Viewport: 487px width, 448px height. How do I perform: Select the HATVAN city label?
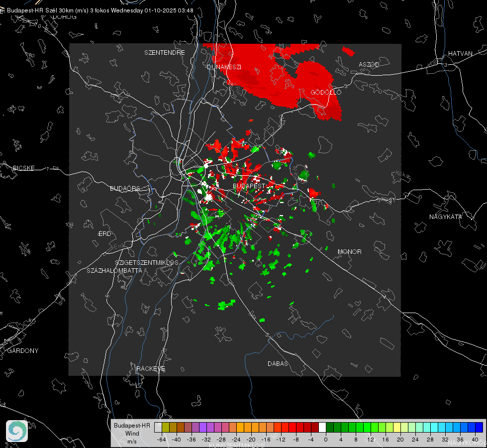click(x=460, y=53)
